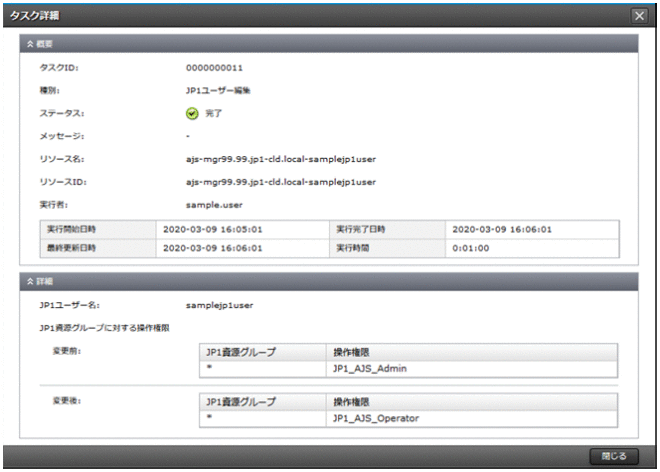Click the JP1_AJS_Operator permission cell

472,419
